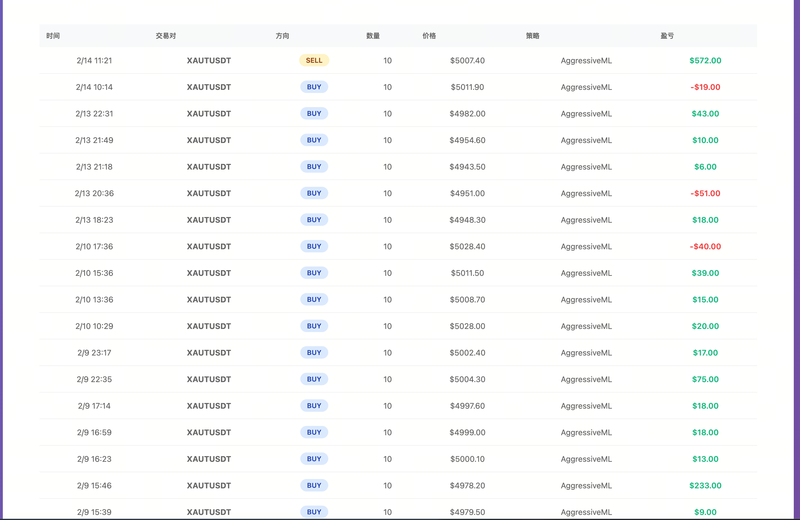Click the 方向 column header
Image resolution: width=800 pixels, height=520 pixels.
click(x=282, y=36)
